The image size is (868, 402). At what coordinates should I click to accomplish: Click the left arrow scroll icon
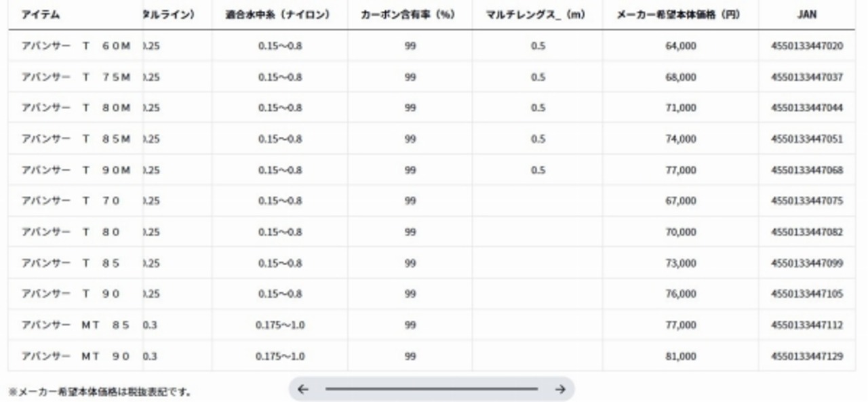[x=303, y=389]
